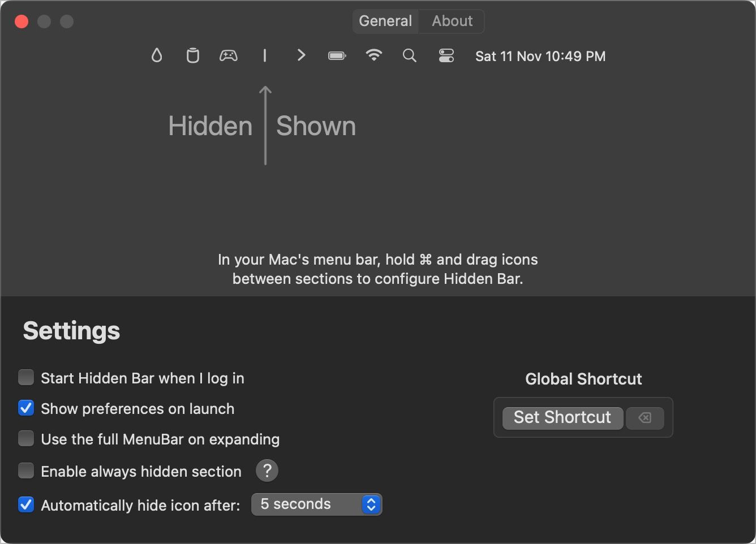Uncheck Automatically hide icon after
The width and height of the screenshot is (756, 544).
(x=26, y=504)
